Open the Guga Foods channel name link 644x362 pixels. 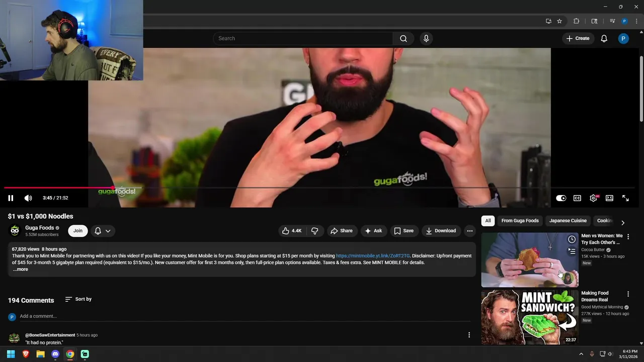(40, 228)
